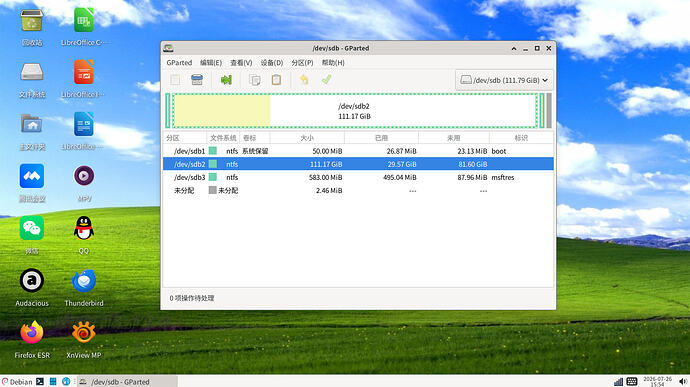Open the 查看(V) menu
Image resolution: width=690 pixels, height=387 pixels.
(241, 63)
